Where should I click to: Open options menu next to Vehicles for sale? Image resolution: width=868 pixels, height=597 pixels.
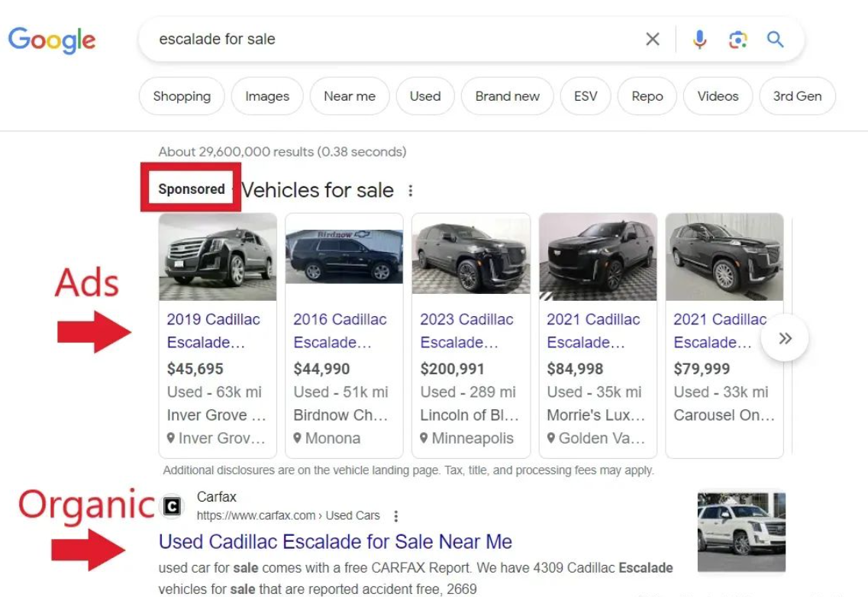[410, 191]
